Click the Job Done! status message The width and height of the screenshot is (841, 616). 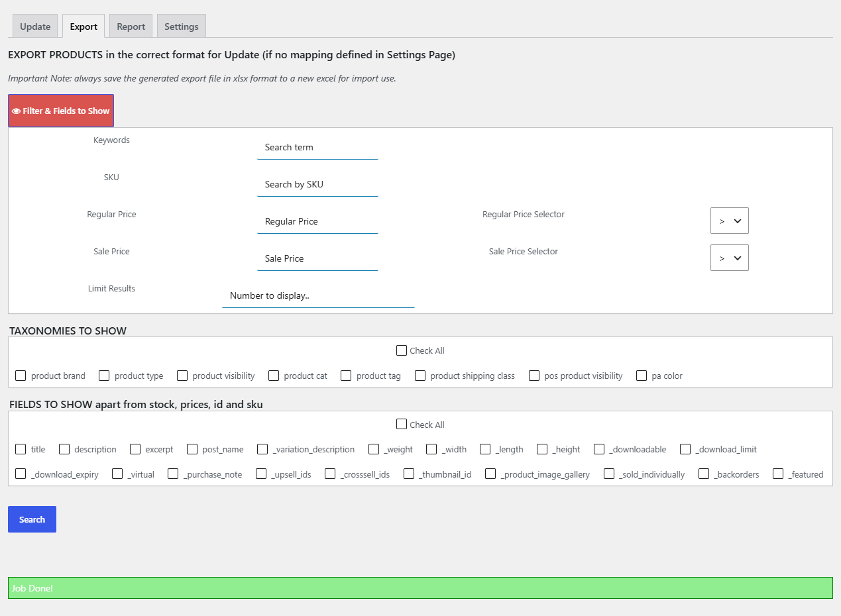click(420, 588)
